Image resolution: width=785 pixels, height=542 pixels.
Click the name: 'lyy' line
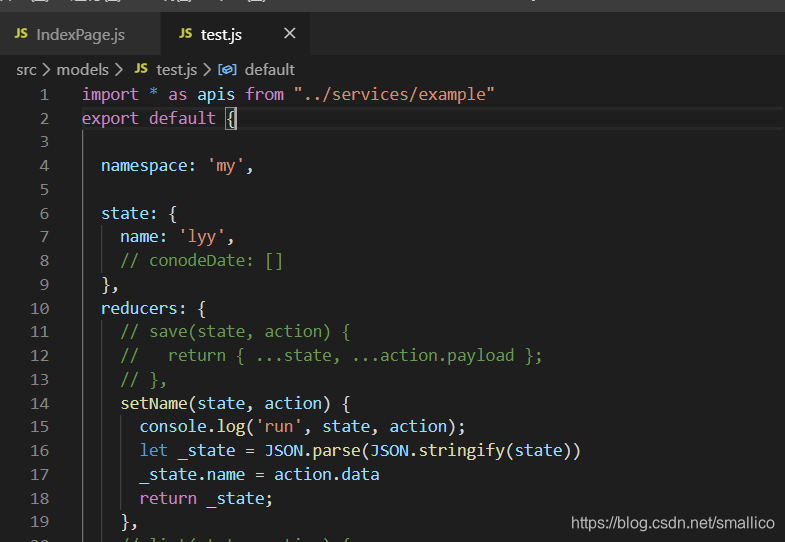coord(177,237)
